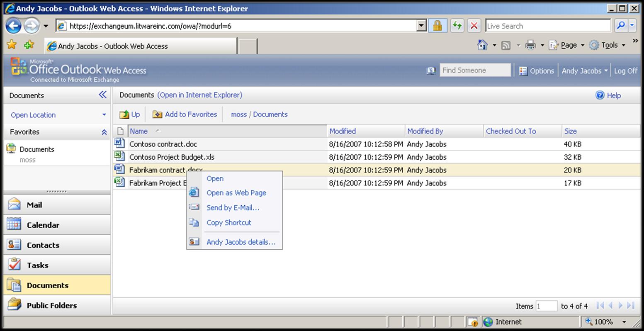
Task: Go Up one folder level
Action: coord(130,114)
